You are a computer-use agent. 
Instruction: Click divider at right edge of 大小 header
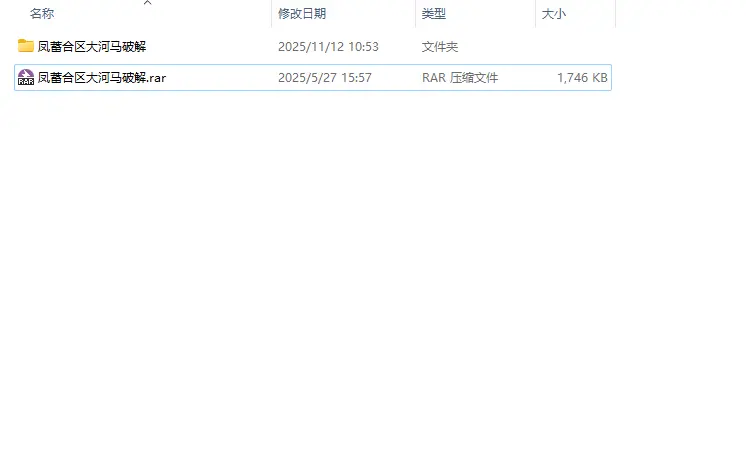pyautogui.click(x=615, y=14)
